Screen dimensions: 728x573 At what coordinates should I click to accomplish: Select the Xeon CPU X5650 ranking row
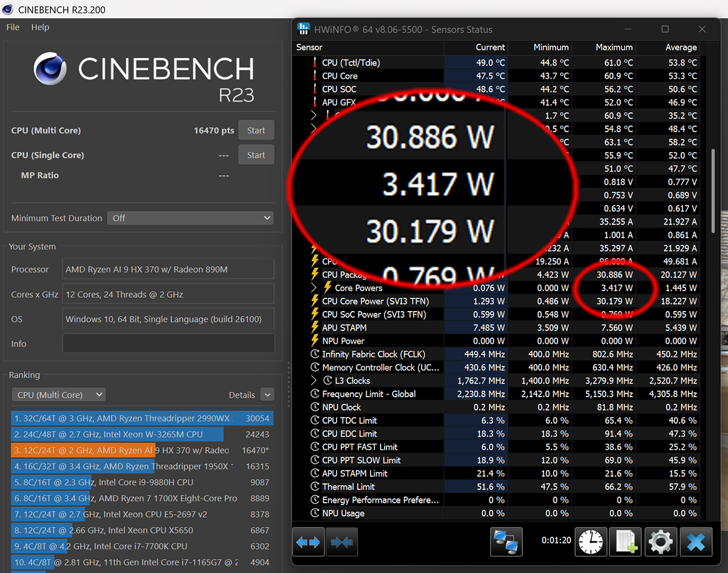143,530
